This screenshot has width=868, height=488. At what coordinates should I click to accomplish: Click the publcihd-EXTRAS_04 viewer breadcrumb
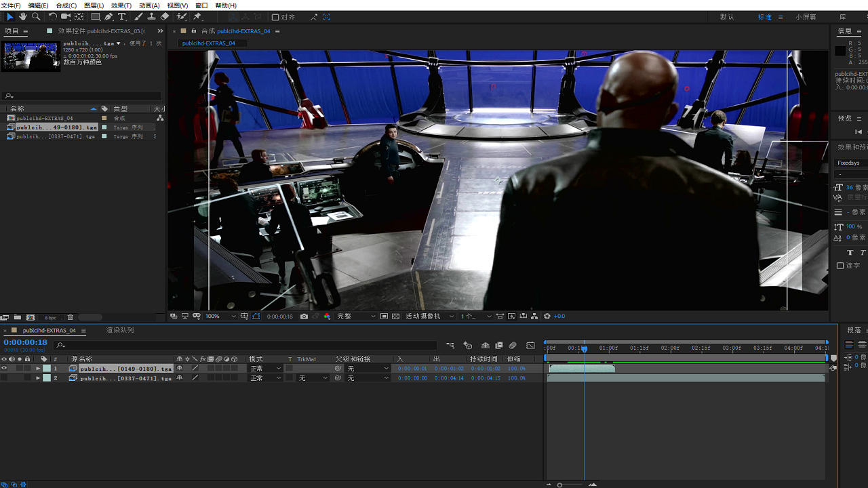pyautogui.click(x=208, y=43)
